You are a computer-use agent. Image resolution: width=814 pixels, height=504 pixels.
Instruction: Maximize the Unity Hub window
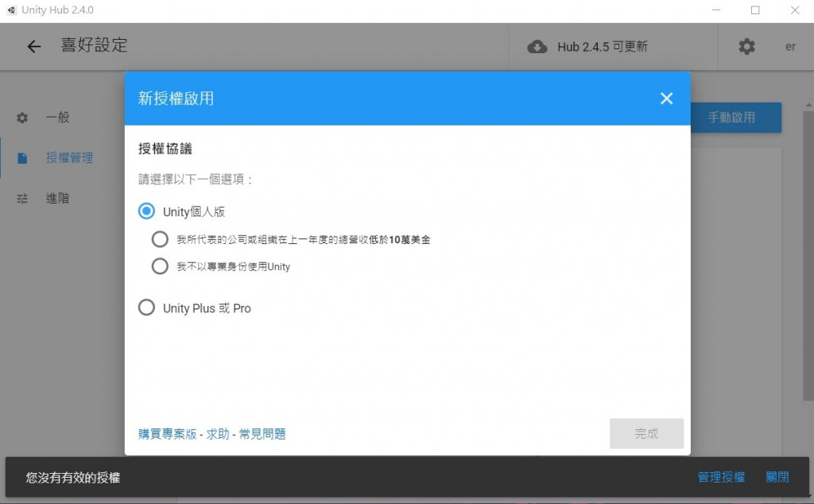(755, 10)
